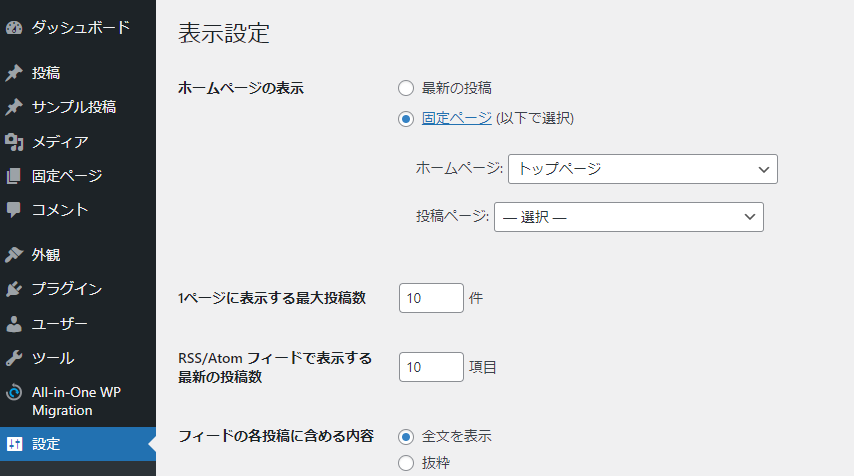This screenshot has width=854, height=476.
Task: Click the 固定ページ pages icon in sidebar
Action: point(14,176)
